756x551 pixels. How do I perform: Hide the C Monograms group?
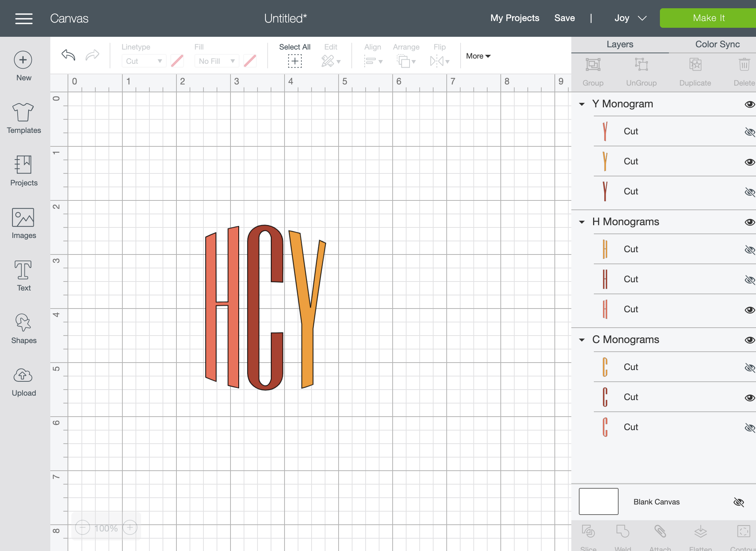750,340
